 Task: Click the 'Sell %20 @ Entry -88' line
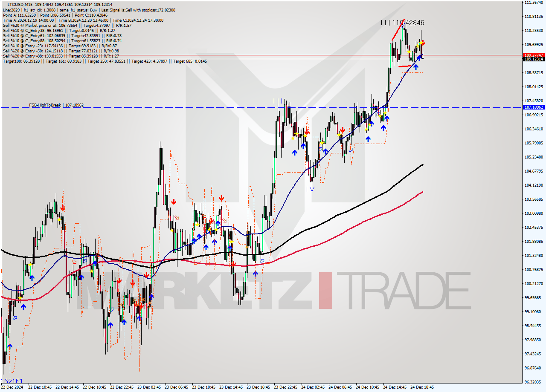pos(61,56)
